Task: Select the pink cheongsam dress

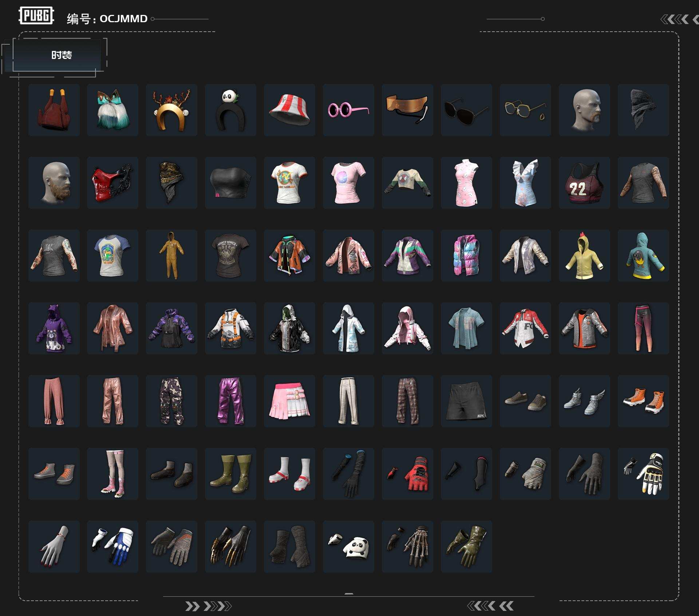Action: click(467, 183)
